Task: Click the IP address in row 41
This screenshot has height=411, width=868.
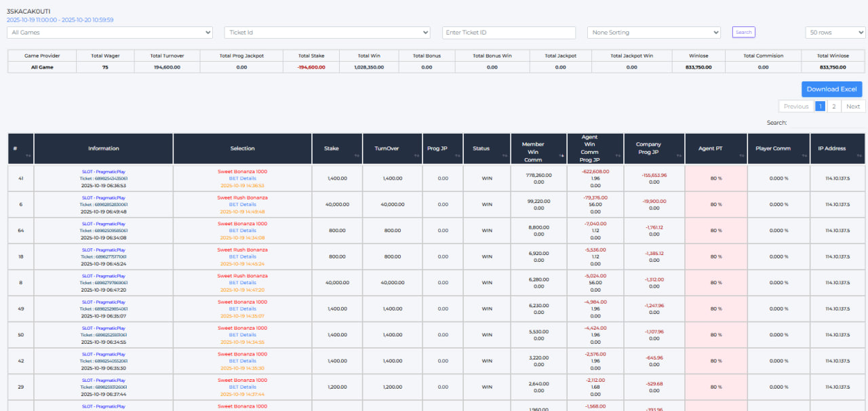Action: click(837, 178)
